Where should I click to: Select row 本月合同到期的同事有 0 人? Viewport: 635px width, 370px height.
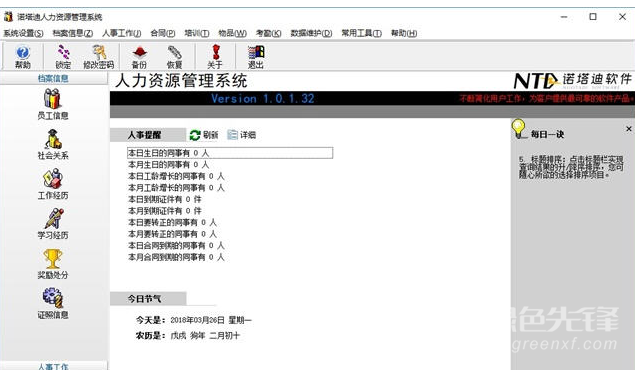(x=176, y=257)
